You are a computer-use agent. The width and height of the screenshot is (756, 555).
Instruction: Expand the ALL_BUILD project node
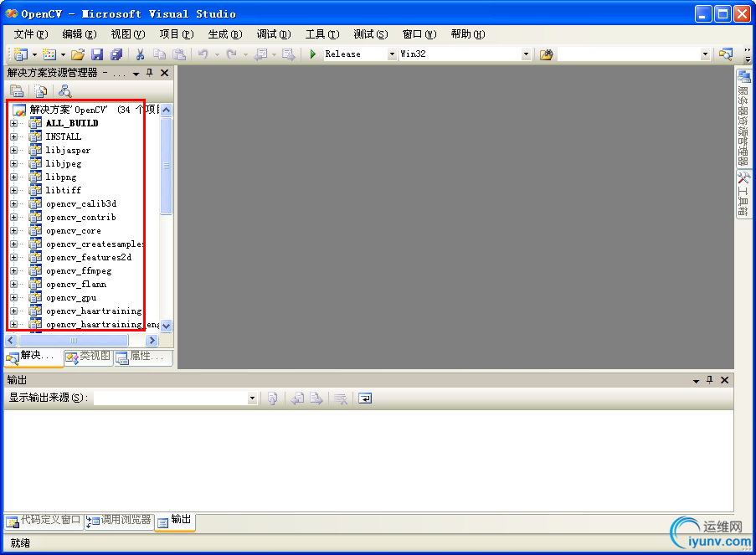tap(14, 123)
